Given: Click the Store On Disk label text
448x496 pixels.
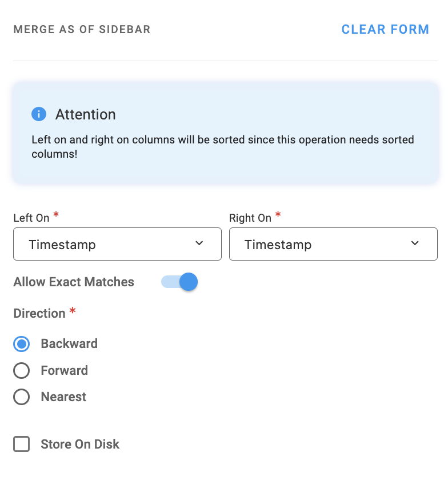Looking at the screenshot, I should pyautogui.click(x=80, y=445).
